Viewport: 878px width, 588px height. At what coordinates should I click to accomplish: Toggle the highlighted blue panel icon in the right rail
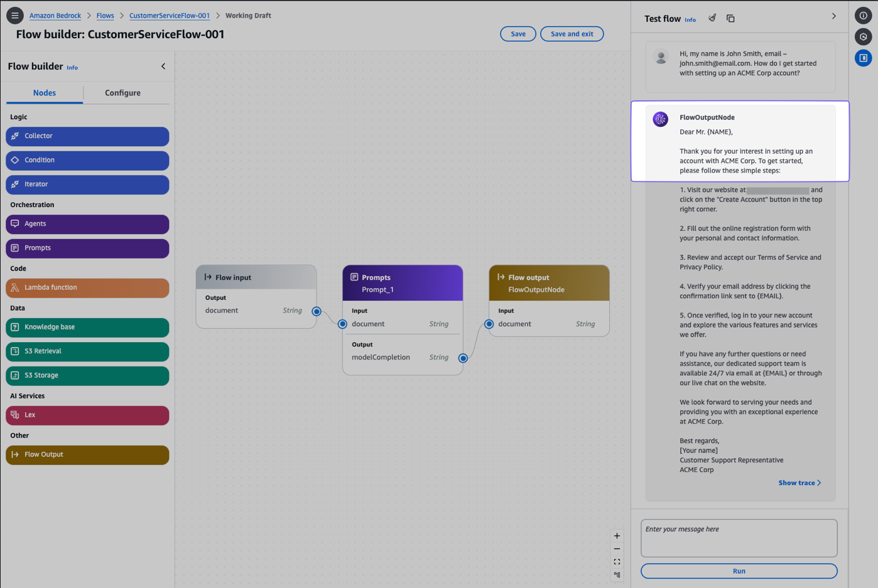click(864, 58)
